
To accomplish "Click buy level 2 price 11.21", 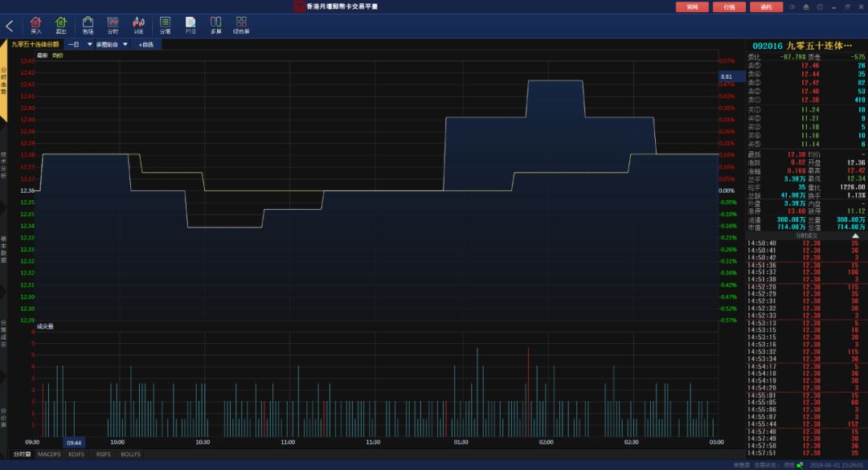I will coord(810,118).
